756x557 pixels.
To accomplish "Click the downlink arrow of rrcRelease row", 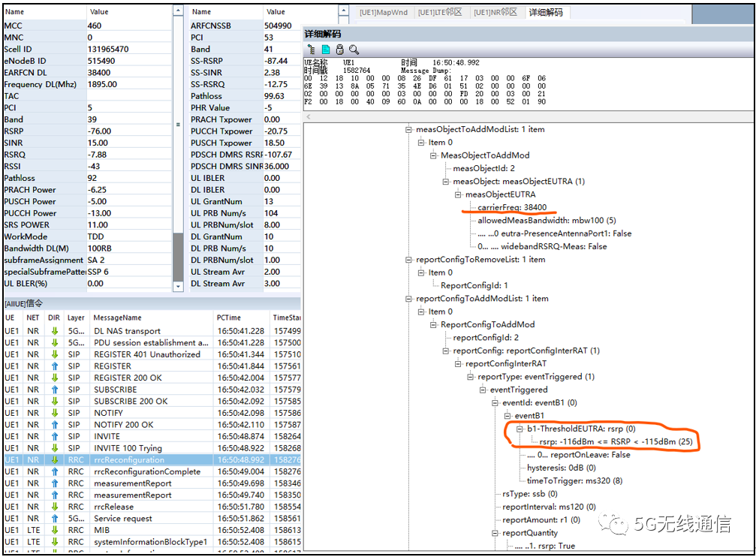I will click(55, 507).
